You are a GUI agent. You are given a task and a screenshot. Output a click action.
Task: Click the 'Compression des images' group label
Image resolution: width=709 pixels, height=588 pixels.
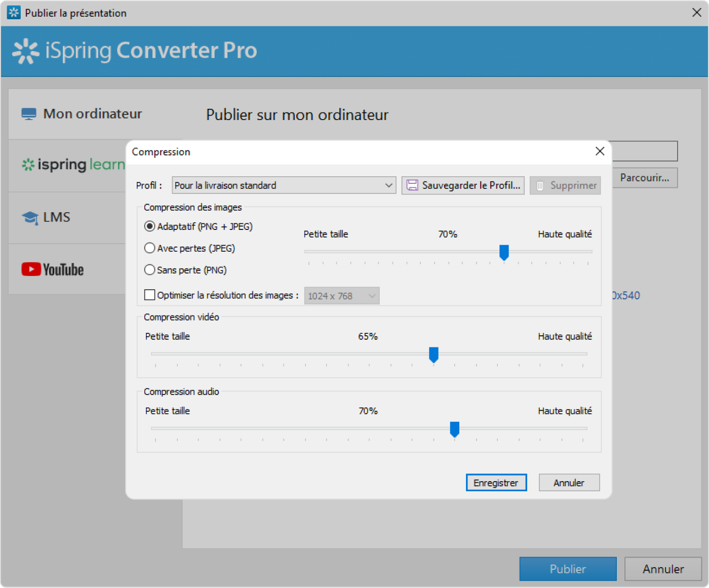point(193,207)
